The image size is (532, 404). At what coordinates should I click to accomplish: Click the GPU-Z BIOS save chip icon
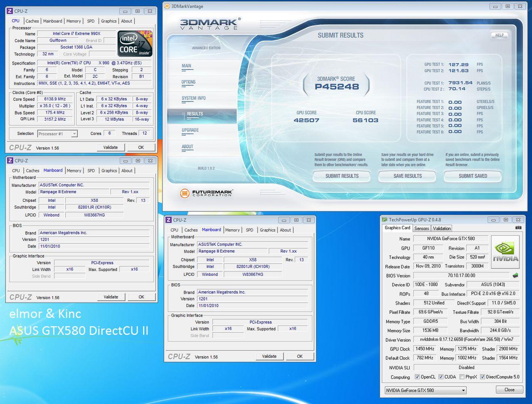pos(515,275)
